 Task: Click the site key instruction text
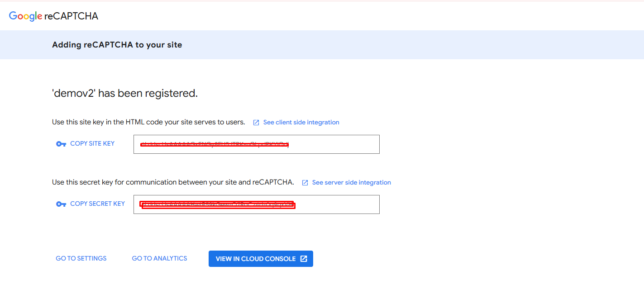[x=148, y=122]
